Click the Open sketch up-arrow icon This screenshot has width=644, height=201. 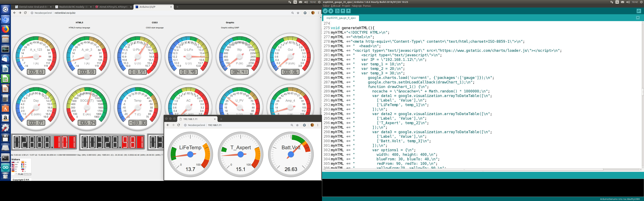point(343,11)
